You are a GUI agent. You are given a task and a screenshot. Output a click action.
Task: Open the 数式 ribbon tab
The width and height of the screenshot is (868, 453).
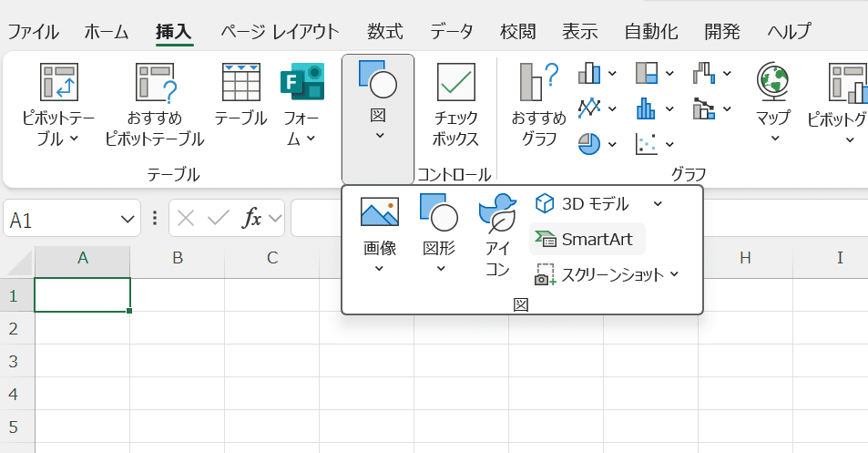pos(384,32)
